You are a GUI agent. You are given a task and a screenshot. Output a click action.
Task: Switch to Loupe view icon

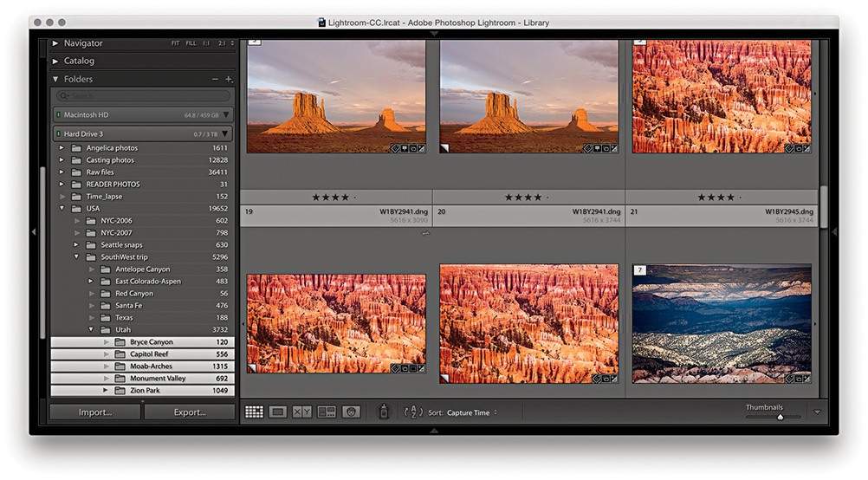[x=278, y=412]
